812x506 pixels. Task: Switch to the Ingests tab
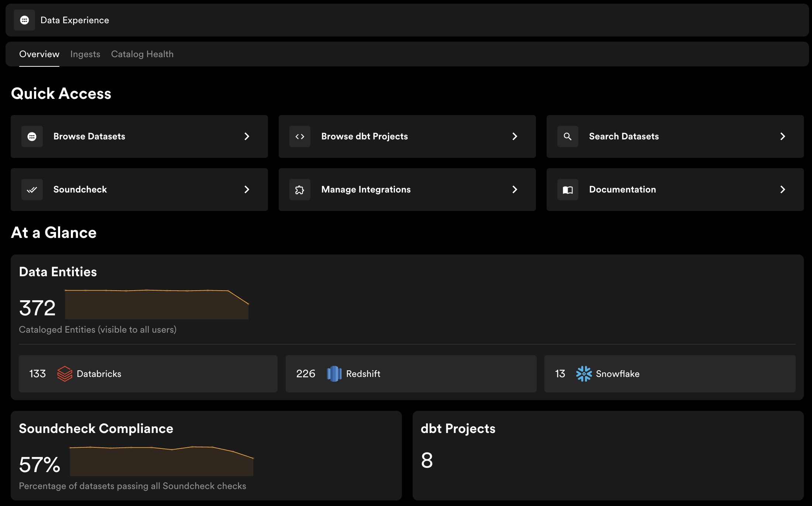pos(85,54)
